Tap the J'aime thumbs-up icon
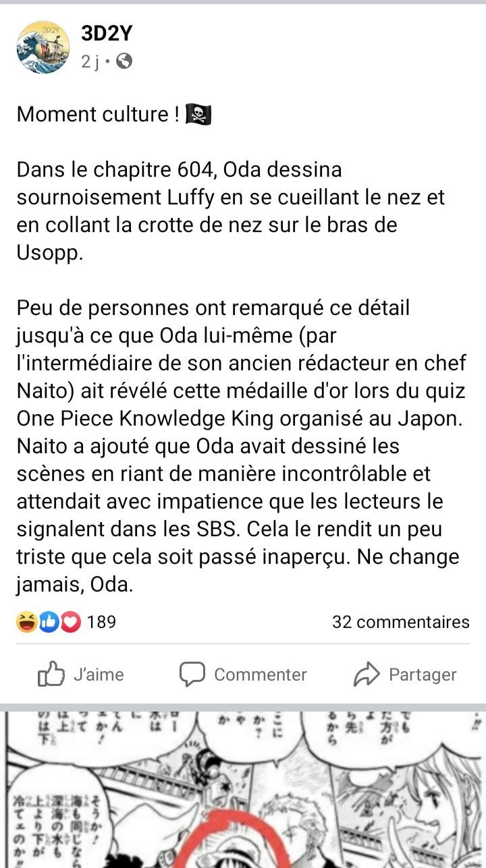The width and height of the screenshot is (486, 868). point(51,674)
